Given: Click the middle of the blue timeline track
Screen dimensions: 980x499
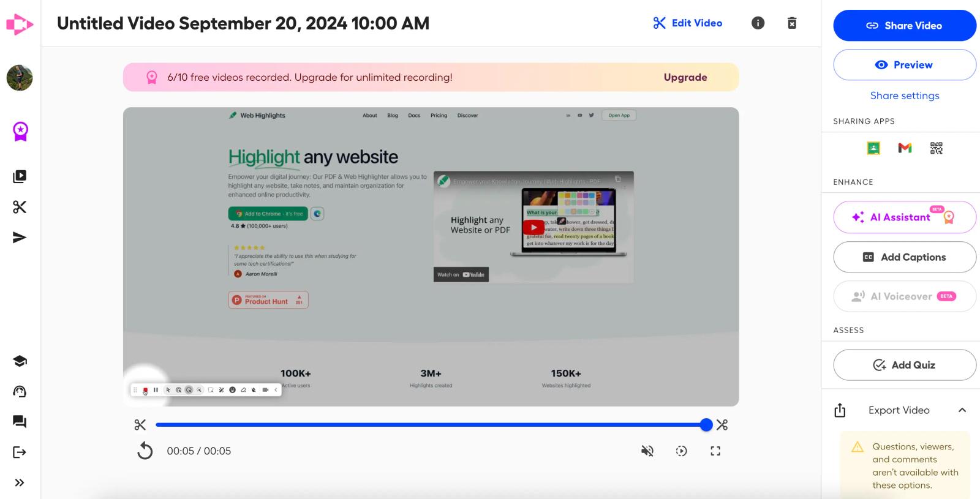Looking at the screenshot, I should [x=431, y=425].
